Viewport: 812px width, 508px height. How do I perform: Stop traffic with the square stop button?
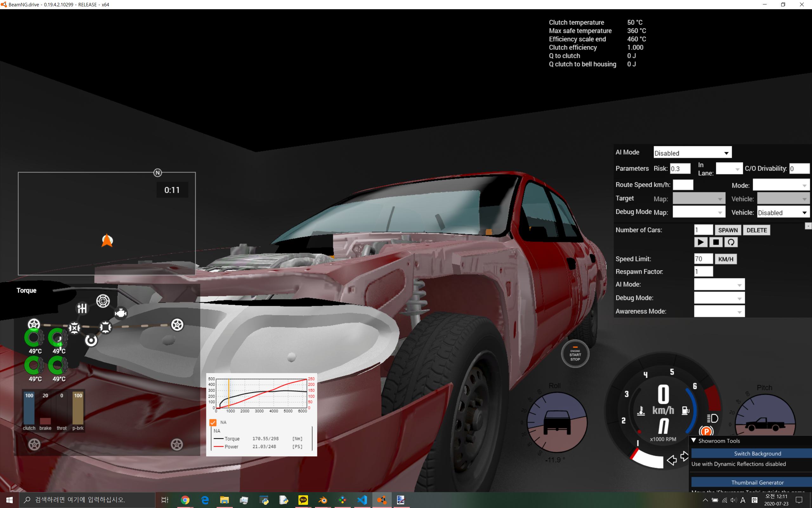tap(716, 242)
